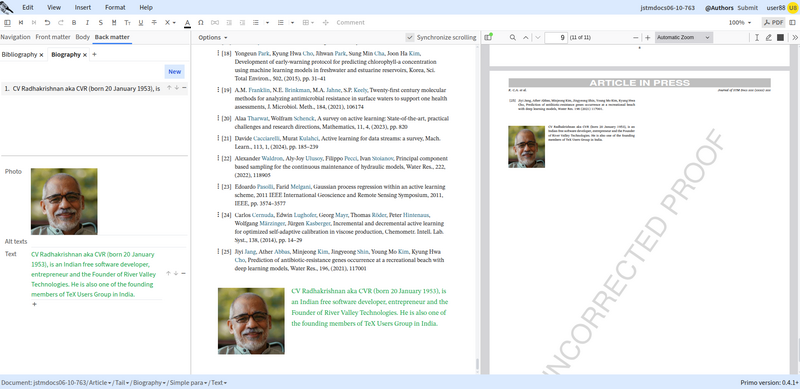Zoom out PDF with minus button
Image resolution: width=800 pixels, height=389 pixels.
click(635, 37)
